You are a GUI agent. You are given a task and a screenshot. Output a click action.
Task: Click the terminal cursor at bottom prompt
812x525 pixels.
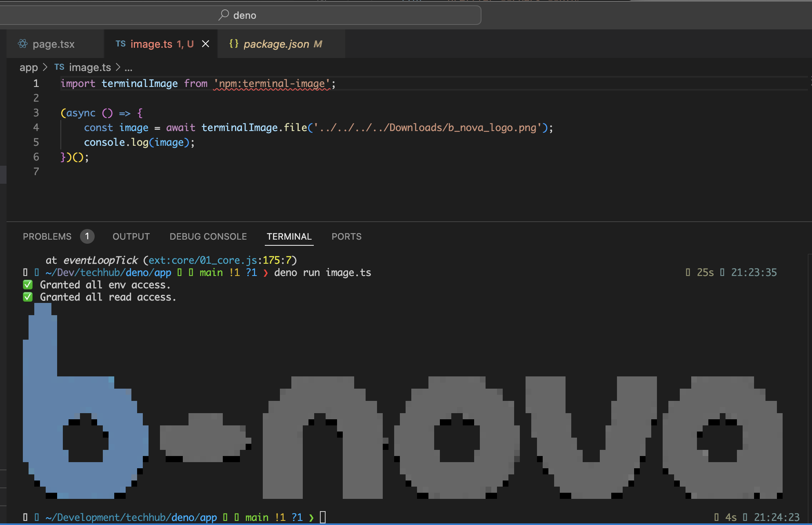(323, 517)
